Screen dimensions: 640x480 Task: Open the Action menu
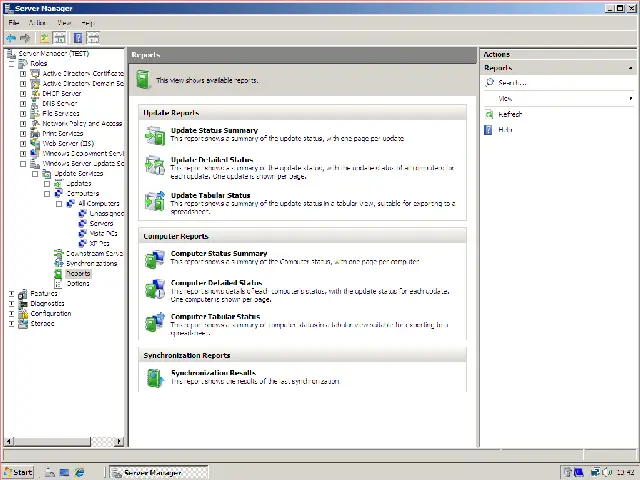(37, 22)
